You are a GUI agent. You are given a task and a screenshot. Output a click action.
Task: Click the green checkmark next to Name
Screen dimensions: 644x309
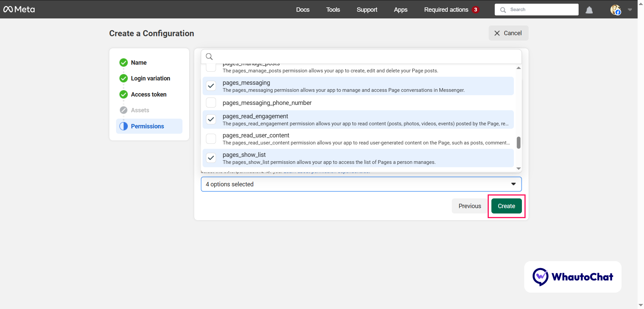[123, 63]
